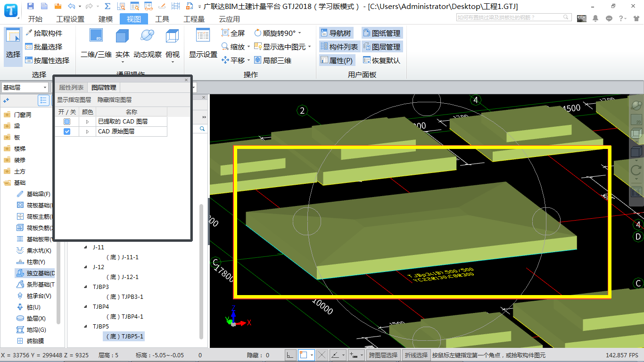Click the 颜色 column header
This screenshot has height=362, width=644.
click(88, 112)
